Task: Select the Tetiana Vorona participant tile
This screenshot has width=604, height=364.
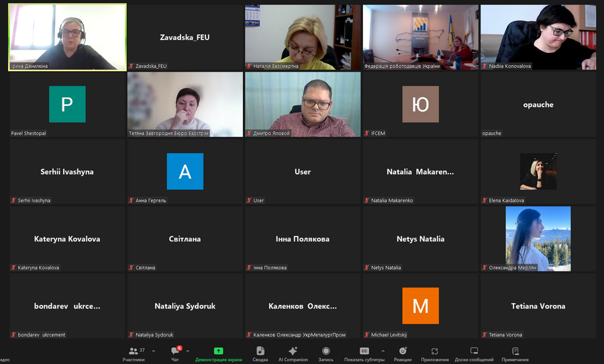Action: point(538,306)
